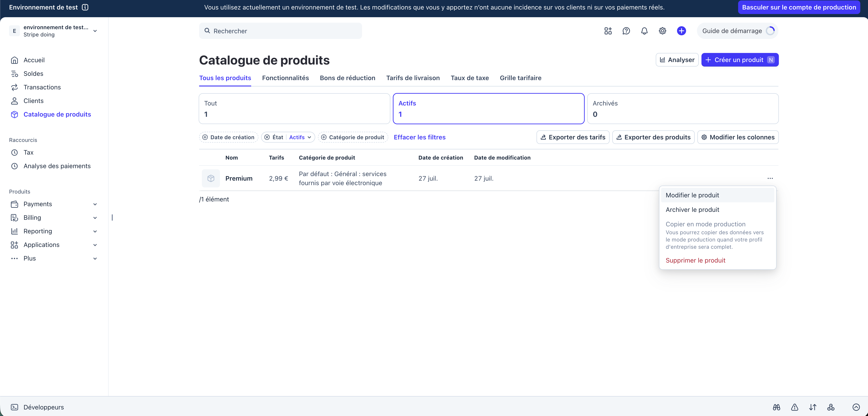The image size is (868, 416).
Task: Switch to the Tarifs de livraison tab
Action: click(x=413, y=78)
